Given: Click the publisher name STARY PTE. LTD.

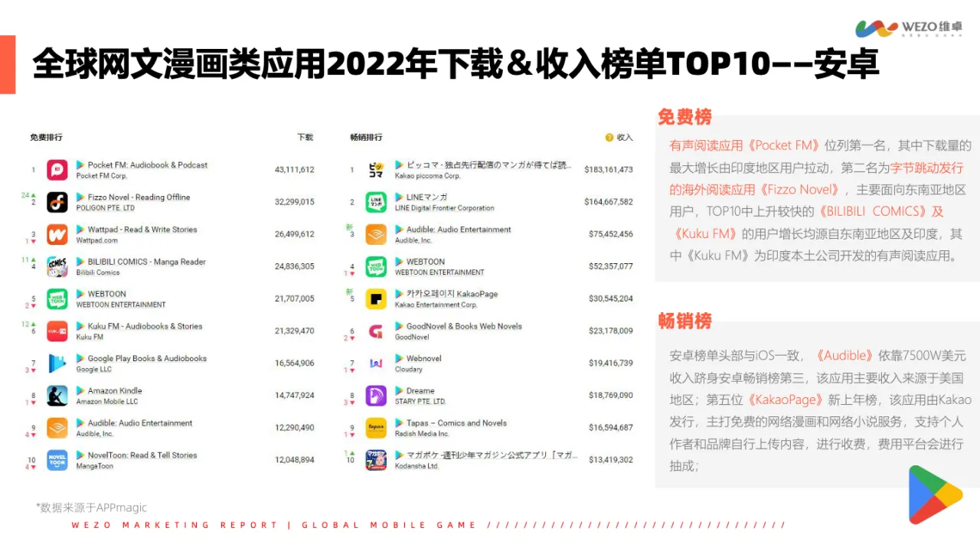Looking at the screenshot, I should (x=420, y=401).
